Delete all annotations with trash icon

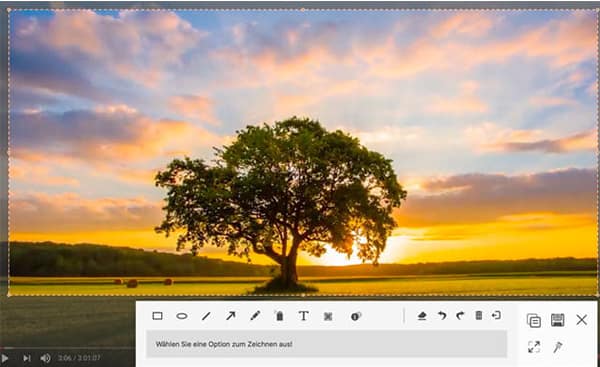click(x=479, y=315)
